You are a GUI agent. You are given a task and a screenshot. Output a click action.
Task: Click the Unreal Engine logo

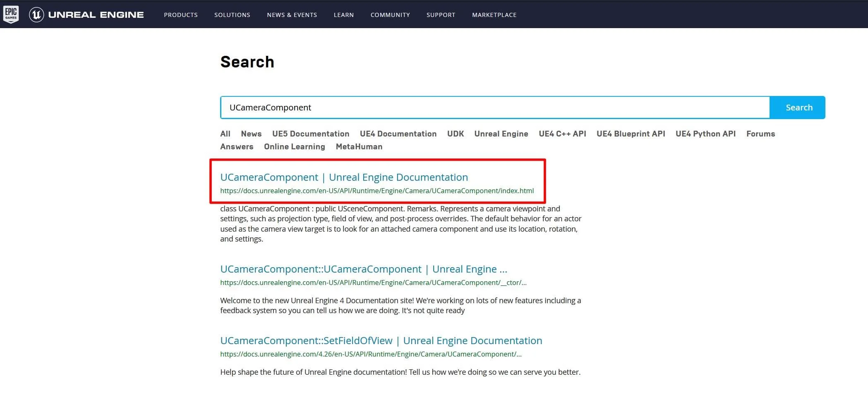pyautogui.click(x=86, y=15)
